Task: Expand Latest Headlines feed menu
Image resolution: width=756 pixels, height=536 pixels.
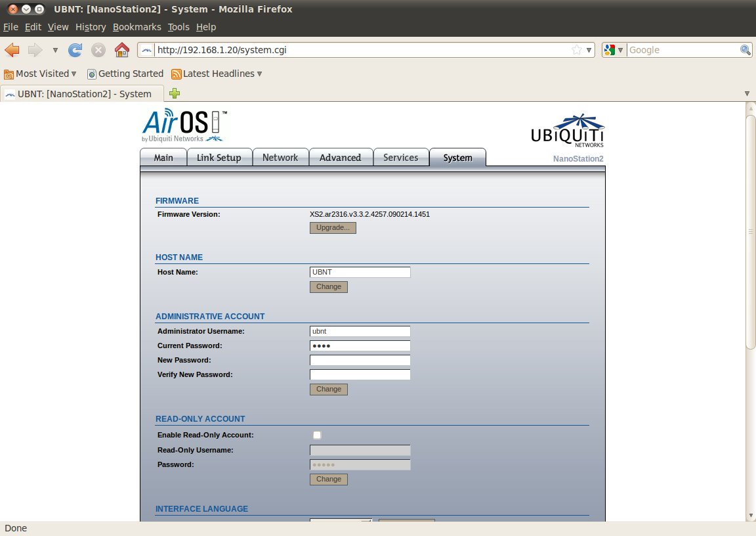Action: 217,74
